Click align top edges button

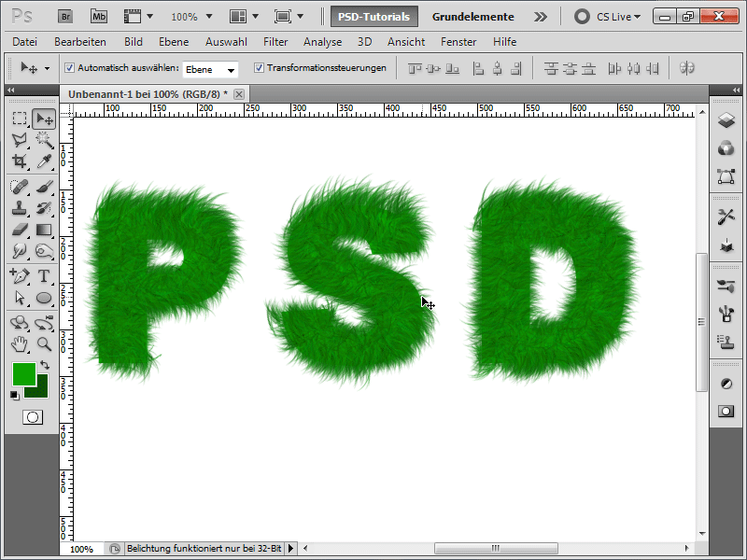pyautogui.click(x=415, y=69)
